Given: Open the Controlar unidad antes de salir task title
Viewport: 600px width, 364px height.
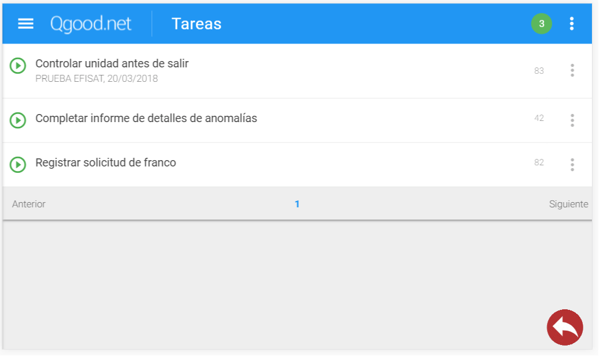Looking at the screenshot, I should [x=112, y=63].
